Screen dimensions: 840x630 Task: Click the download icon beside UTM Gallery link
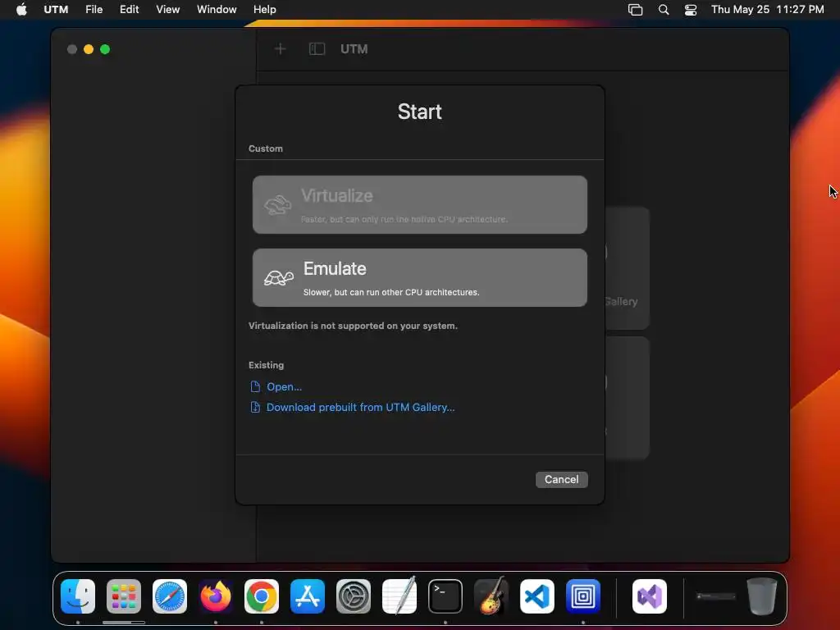(255, 408)
